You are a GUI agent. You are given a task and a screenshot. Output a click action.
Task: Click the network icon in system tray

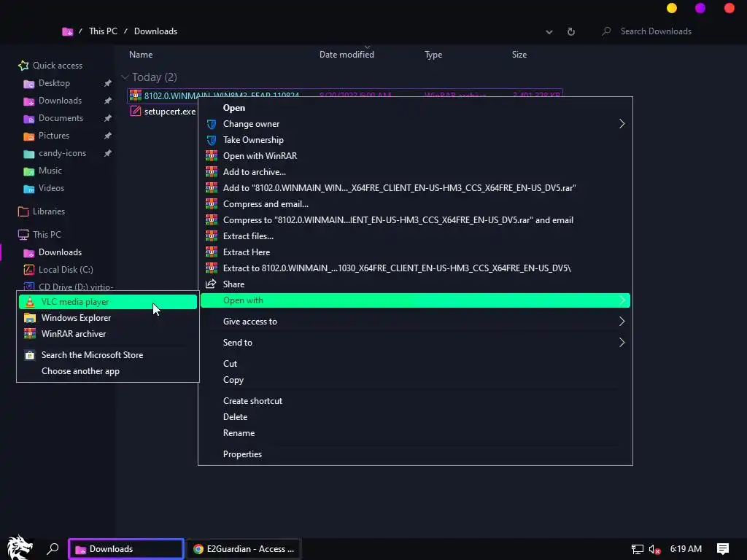point(637,549)
